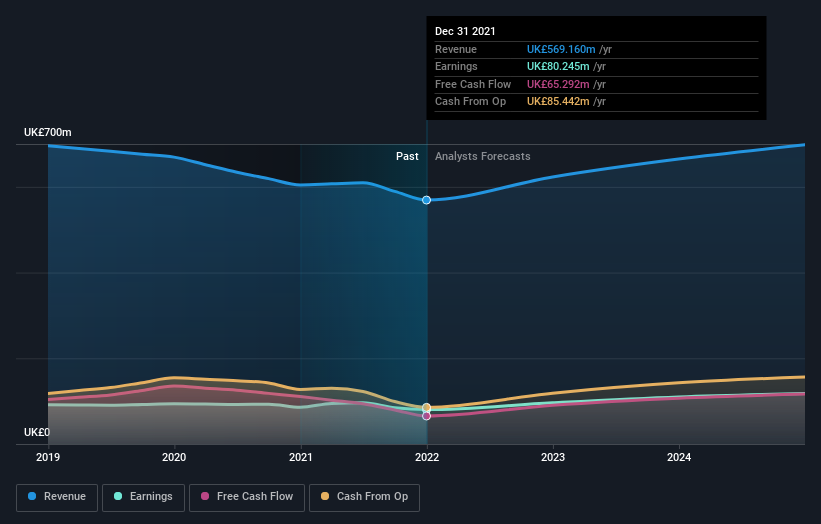The image size is (821, 524).
Task: Toggle the Earnings legend button
Action: [143, 497]
